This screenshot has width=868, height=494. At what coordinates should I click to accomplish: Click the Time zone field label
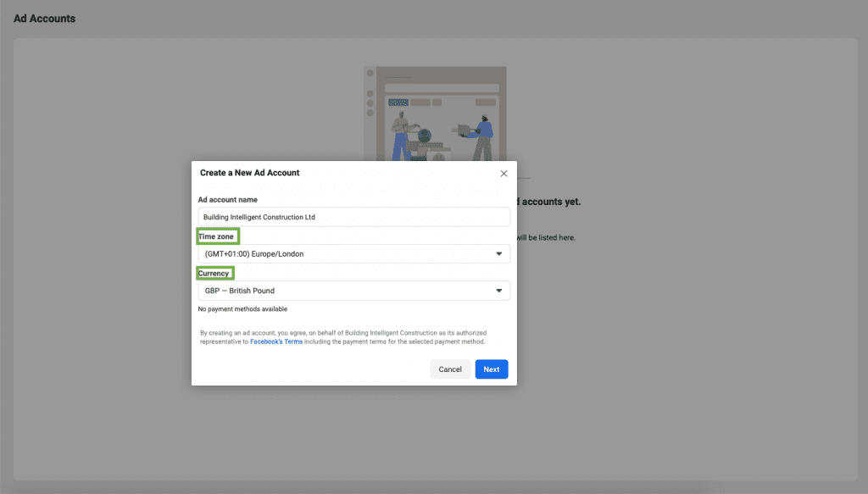pos(217,236)
